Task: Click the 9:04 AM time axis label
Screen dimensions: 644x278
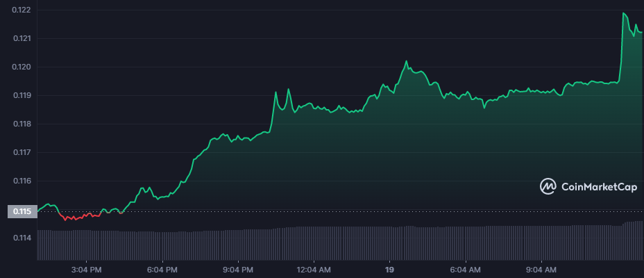Action: pos(542,270)
